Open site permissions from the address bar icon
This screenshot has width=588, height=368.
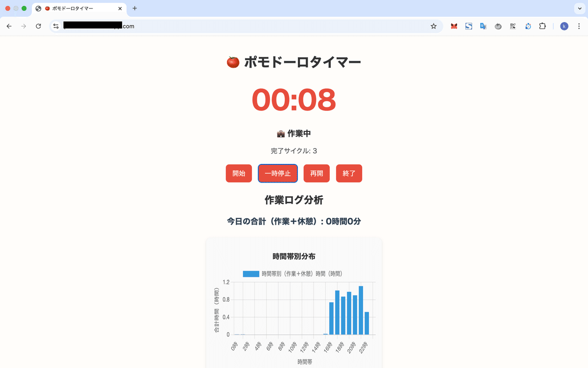(x=55, y=26)
